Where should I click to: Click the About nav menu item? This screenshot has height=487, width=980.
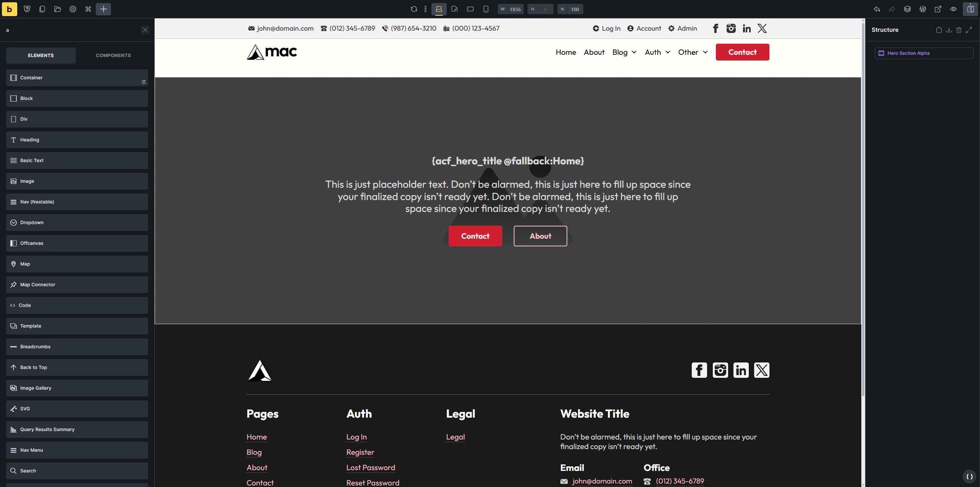pos(594,52)
